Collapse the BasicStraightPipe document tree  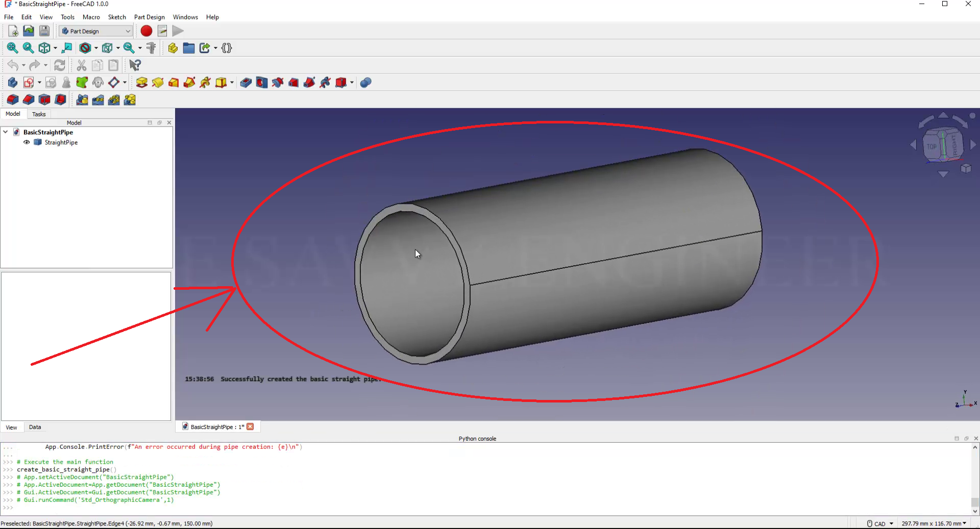6,132
